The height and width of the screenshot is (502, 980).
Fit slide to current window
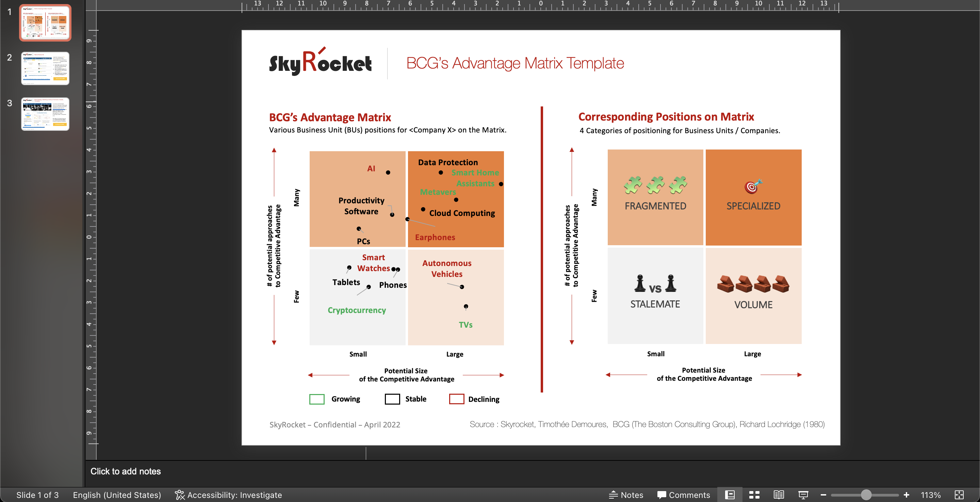(x=959, y=495)
